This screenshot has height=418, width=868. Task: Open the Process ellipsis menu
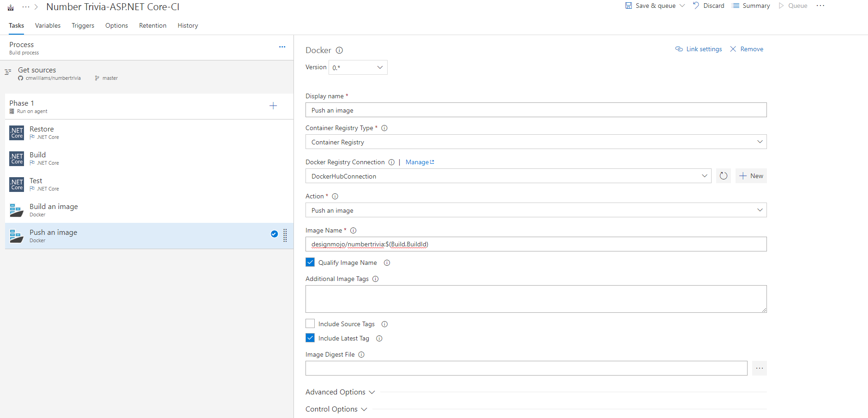point(282,47)
